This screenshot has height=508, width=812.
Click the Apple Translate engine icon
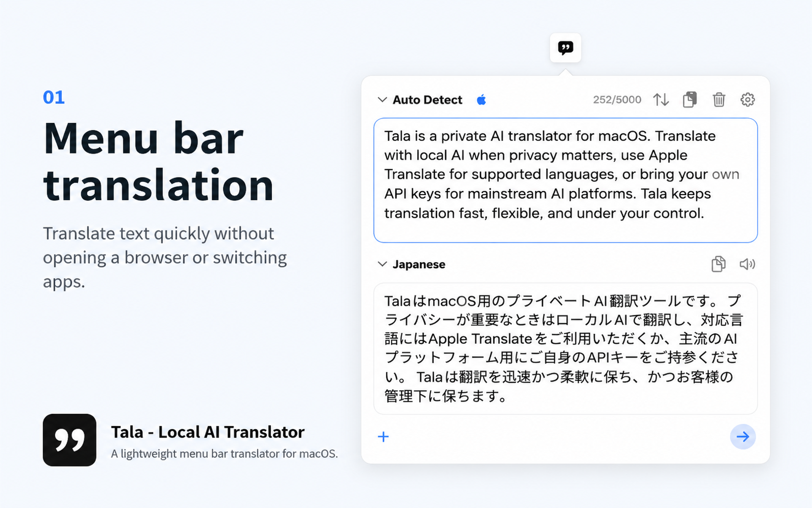pyautogui.click(x=481, y=100)
